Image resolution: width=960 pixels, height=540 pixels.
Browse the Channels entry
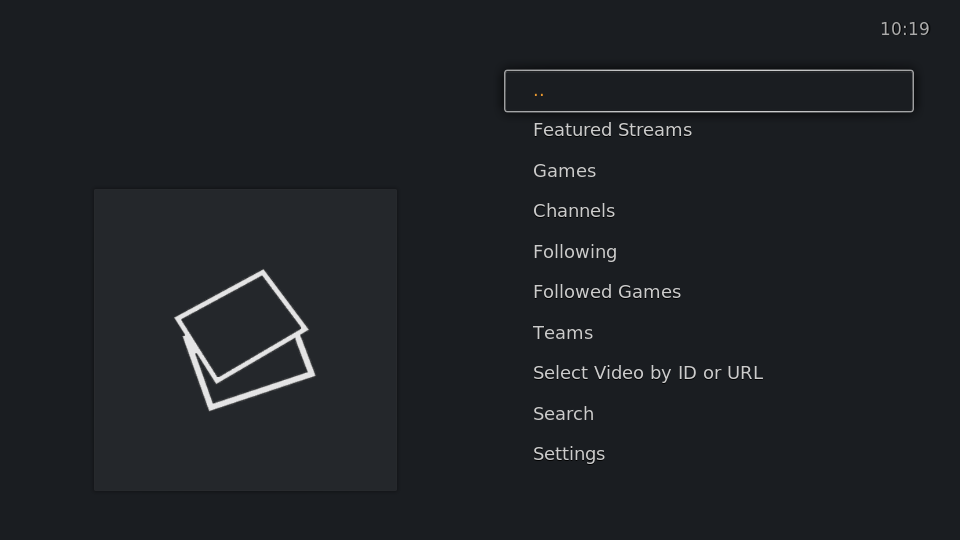pyautogui.click(x=708, y=211)
